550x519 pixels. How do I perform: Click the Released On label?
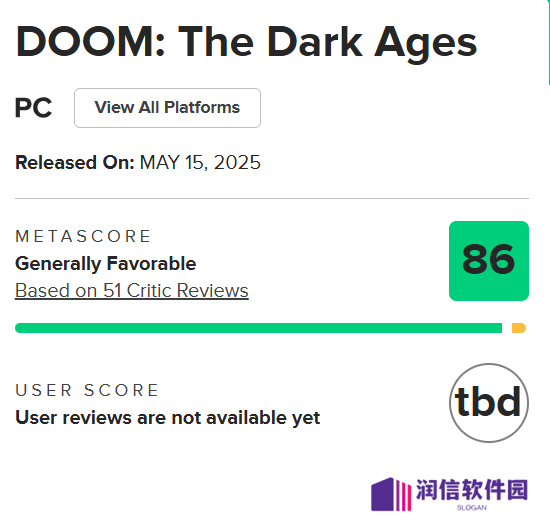(x=75, y=163)
